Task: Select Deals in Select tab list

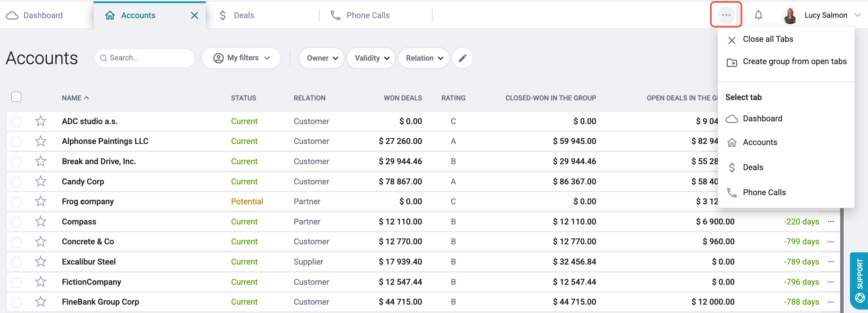Action: point(753,167)
